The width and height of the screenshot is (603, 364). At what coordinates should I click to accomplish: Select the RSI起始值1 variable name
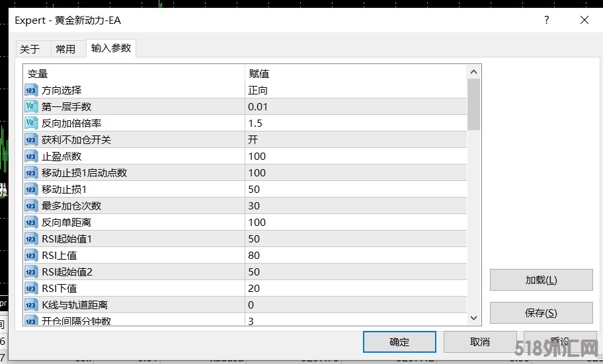(67, 239)
